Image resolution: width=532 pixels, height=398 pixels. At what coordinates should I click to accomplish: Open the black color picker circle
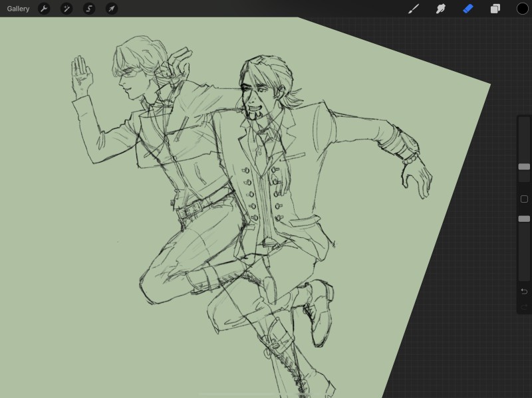coord(523,9)
